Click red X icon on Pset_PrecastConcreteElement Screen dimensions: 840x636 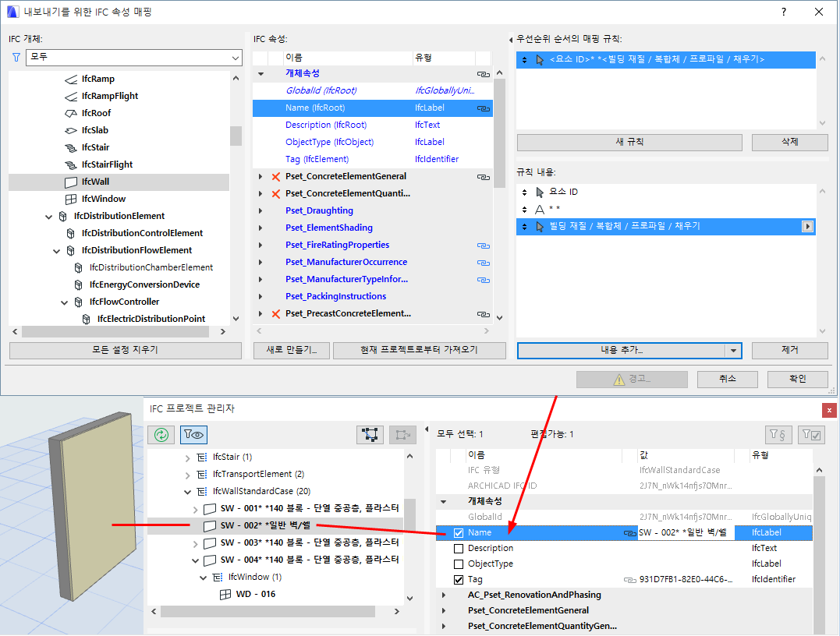276,314
